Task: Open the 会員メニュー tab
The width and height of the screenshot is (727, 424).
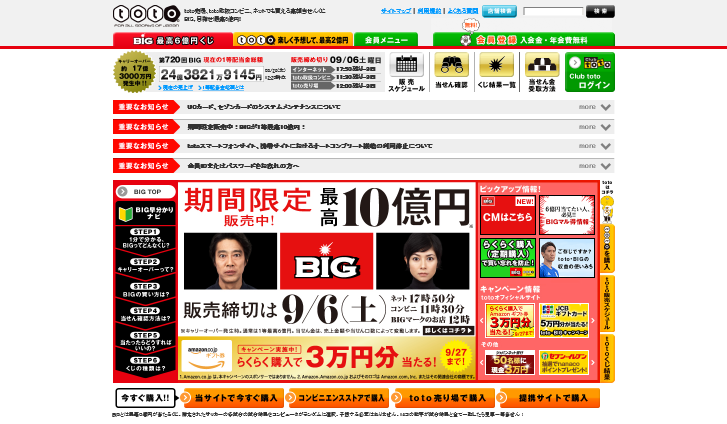Action: tap(386, 40)
